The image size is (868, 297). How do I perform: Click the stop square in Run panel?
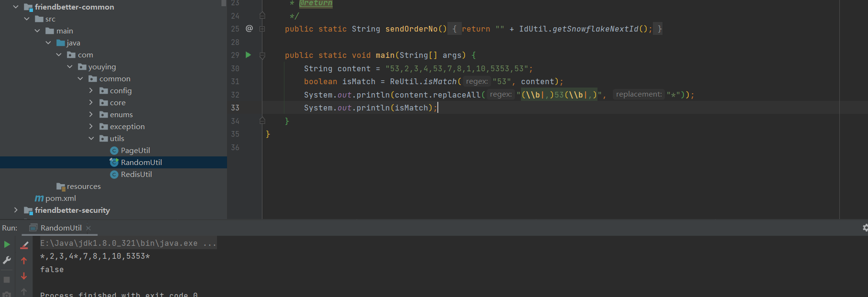pyautogui.click(x=7, y=279)
